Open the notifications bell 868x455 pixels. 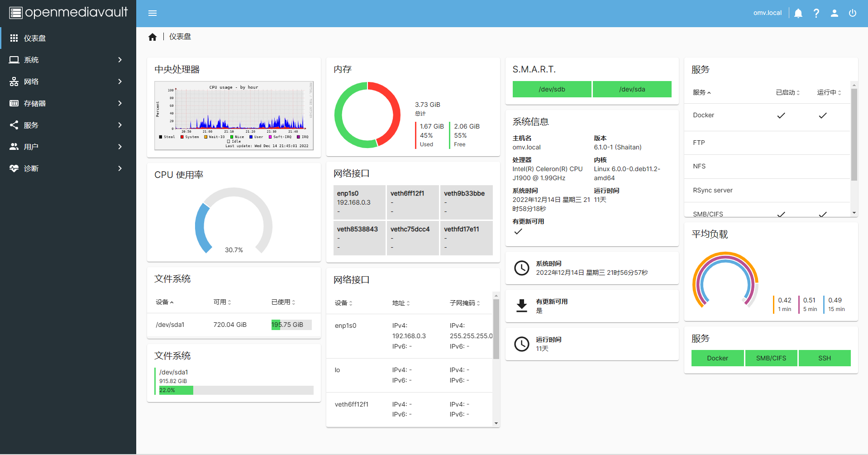pos(798,13)
